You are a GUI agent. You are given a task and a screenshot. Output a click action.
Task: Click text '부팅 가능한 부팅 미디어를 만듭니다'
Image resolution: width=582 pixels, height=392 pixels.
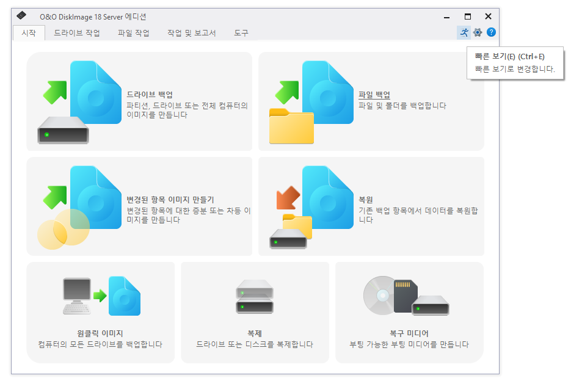coord(409,344)
